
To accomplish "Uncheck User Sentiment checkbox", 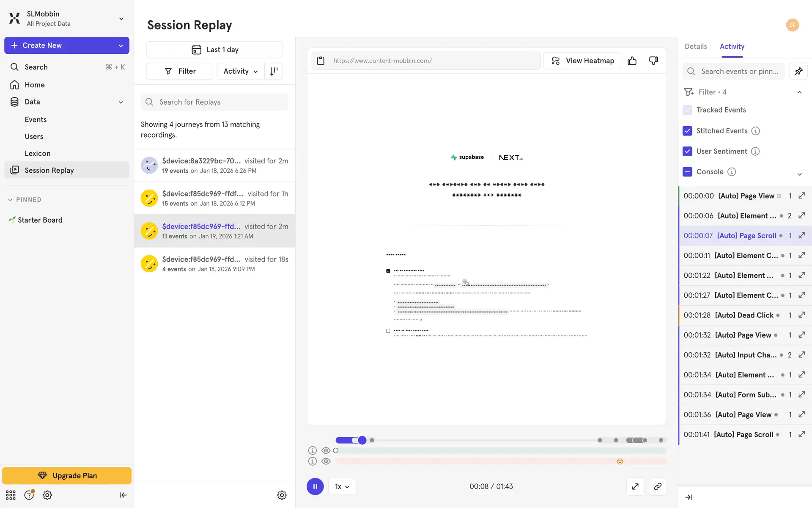I will (687, 151).
